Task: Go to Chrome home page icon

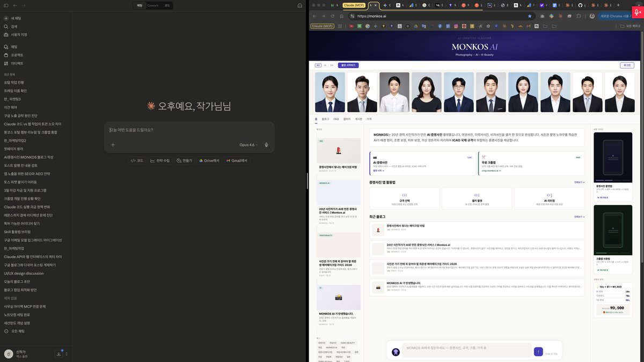Action: click(342, 16)
